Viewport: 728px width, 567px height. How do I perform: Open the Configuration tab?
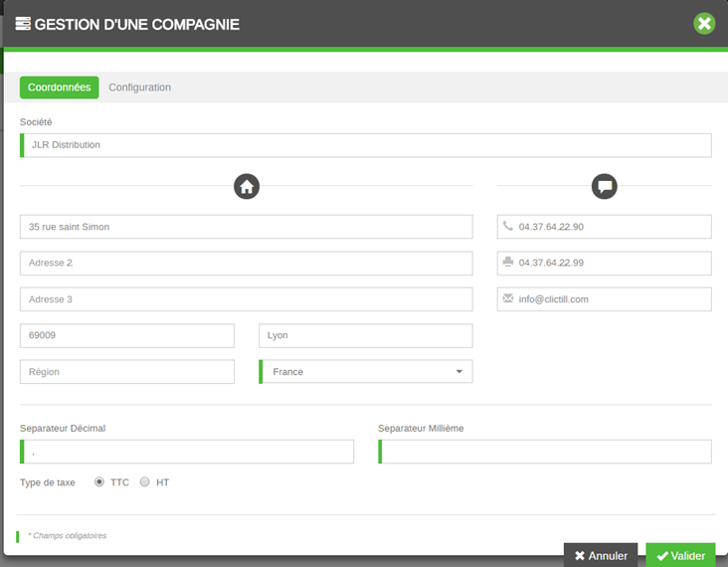(x=140, y=88)
